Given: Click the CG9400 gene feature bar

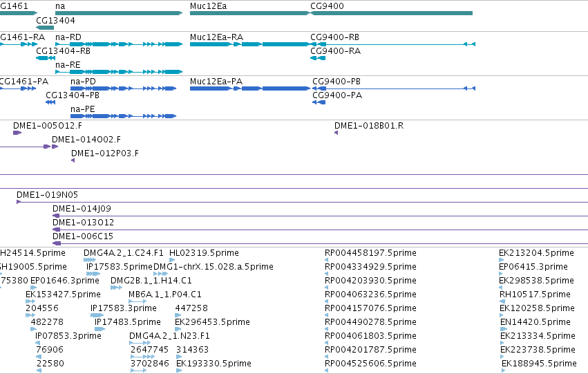Looking at the screenshot, I should (392, 13).
